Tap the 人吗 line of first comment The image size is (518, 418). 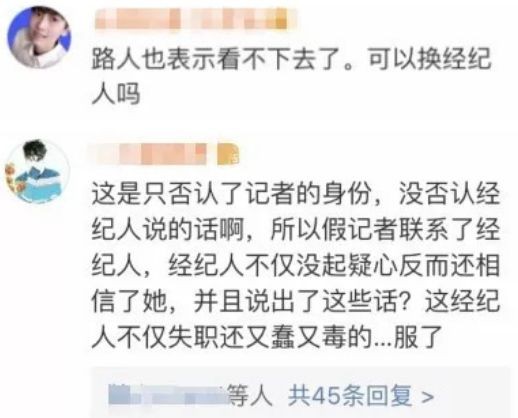[x=116, y=94]
